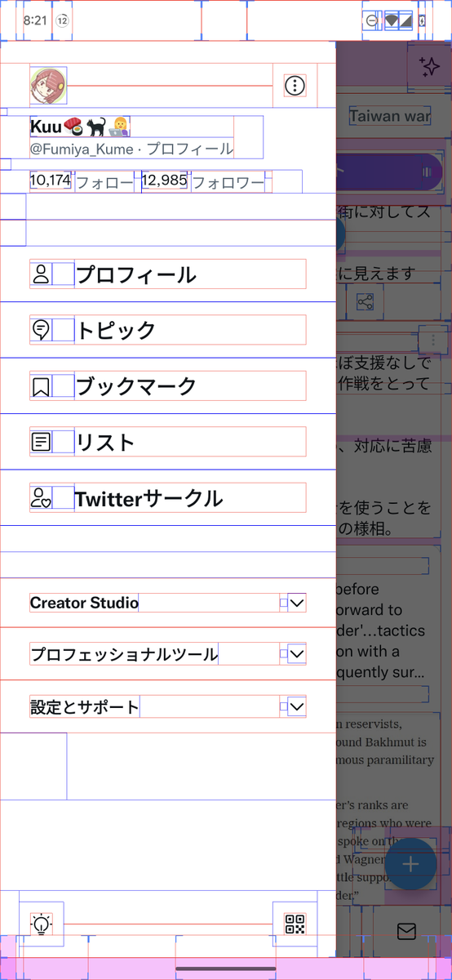
Task: View the 12,985 followers count
Action: 165,180
